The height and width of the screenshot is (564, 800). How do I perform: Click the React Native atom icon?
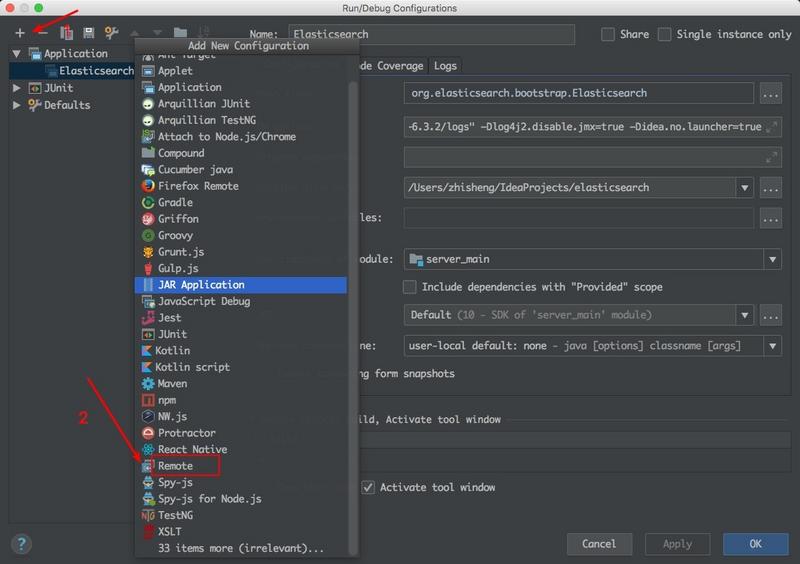pos(148,450)
